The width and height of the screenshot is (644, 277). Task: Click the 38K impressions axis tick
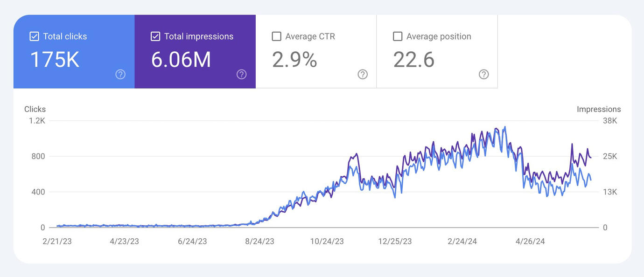click(x=610, y=121)
